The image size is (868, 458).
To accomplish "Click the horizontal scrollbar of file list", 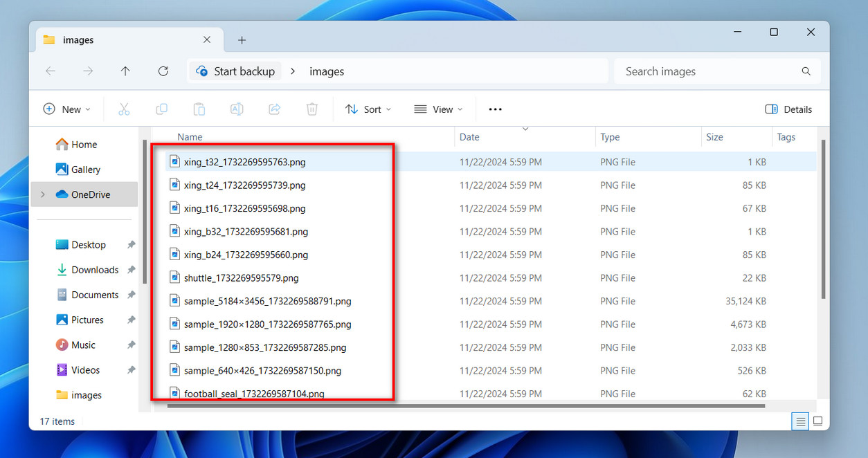I will point(466,406).
